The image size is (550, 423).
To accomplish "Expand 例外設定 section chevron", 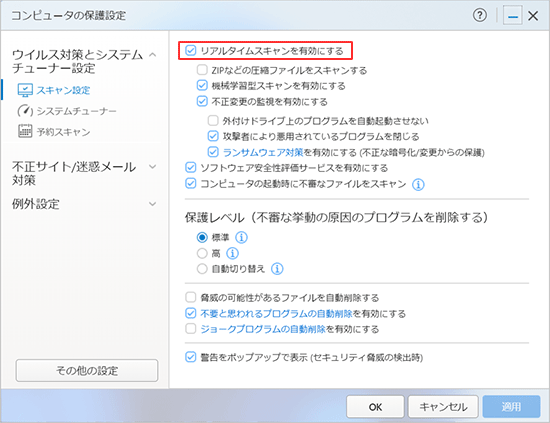I will [153, 204].
